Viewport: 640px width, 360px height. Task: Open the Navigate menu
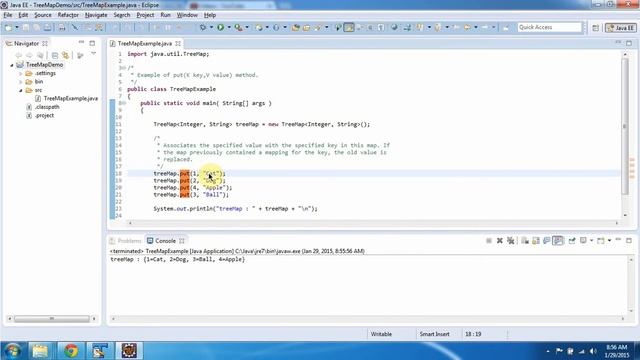[96, 15]
